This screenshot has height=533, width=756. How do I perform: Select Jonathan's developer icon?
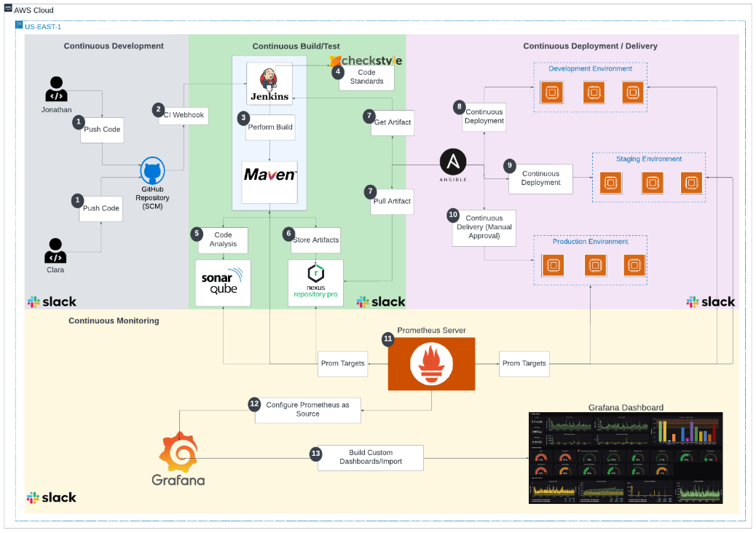(x=55, y=86)
